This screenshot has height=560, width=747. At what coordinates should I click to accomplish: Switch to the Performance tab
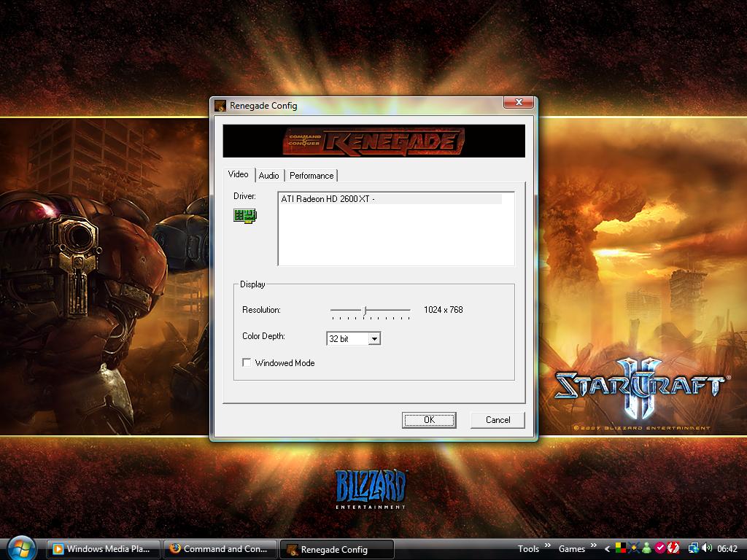tap(311, 176)
